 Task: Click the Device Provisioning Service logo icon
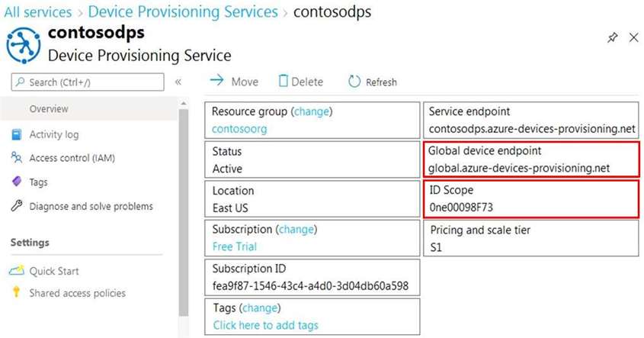(24, 45)
